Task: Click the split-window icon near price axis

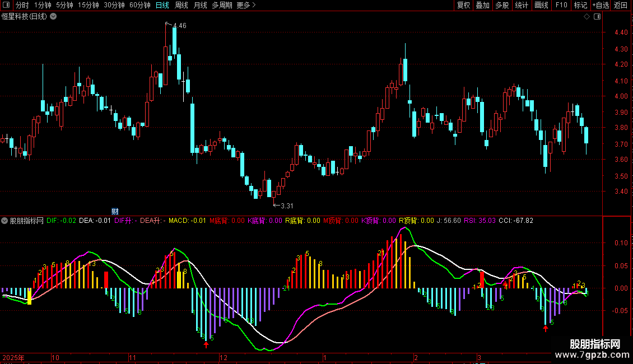Action: (x=597, y=17)
